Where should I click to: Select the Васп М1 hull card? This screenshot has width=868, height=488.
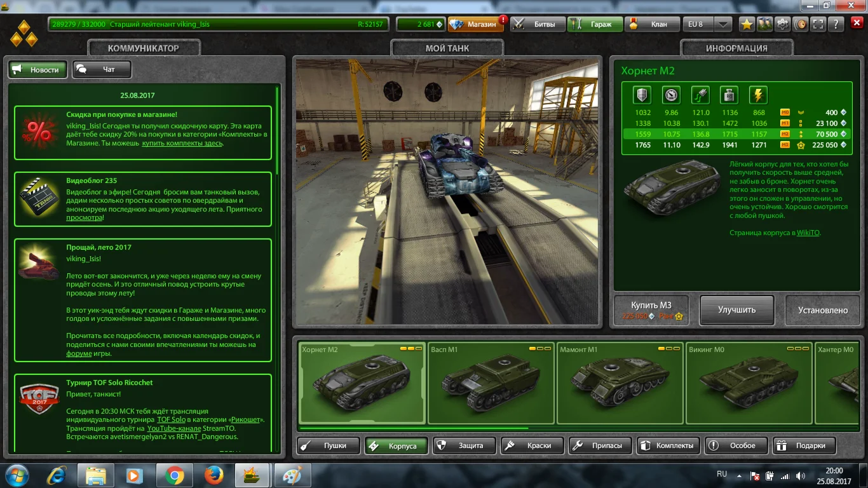click(491, 383)
